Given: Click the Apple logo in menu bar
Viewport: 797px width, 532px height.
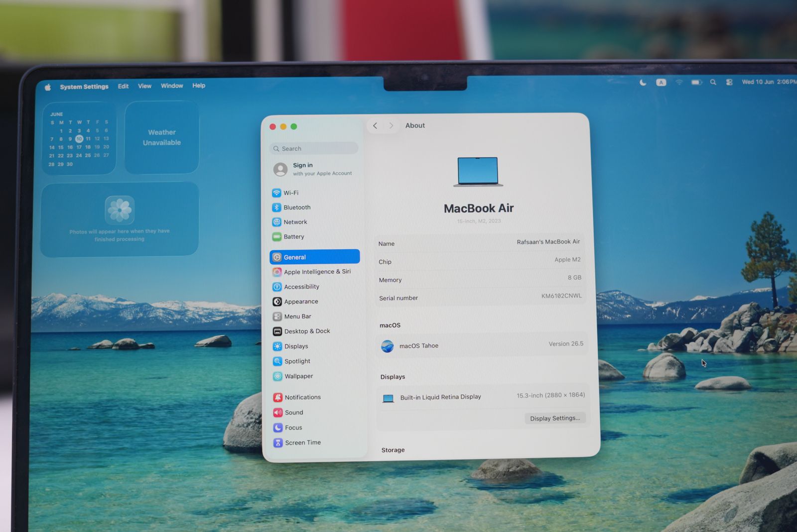Looking at the screenshot, I should pyautogui.click(x=48, y=87).
